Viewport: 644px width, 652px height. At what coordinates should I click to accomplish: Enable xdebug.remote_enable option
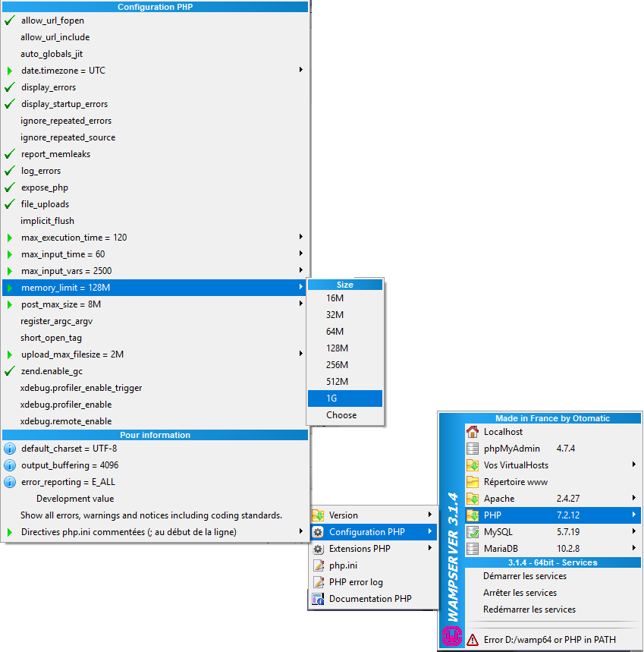[155, 421]
